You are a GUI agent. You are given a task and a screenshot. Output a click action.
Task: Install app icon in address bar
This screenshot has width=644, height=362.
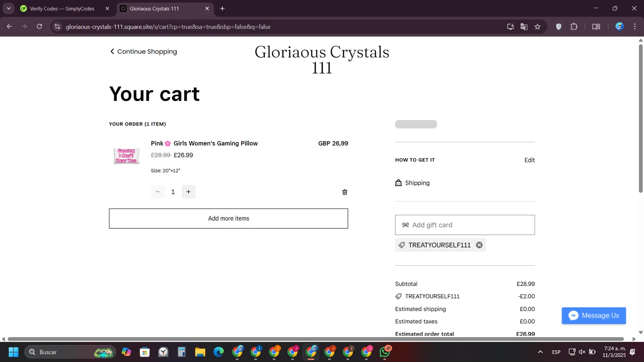510,27
